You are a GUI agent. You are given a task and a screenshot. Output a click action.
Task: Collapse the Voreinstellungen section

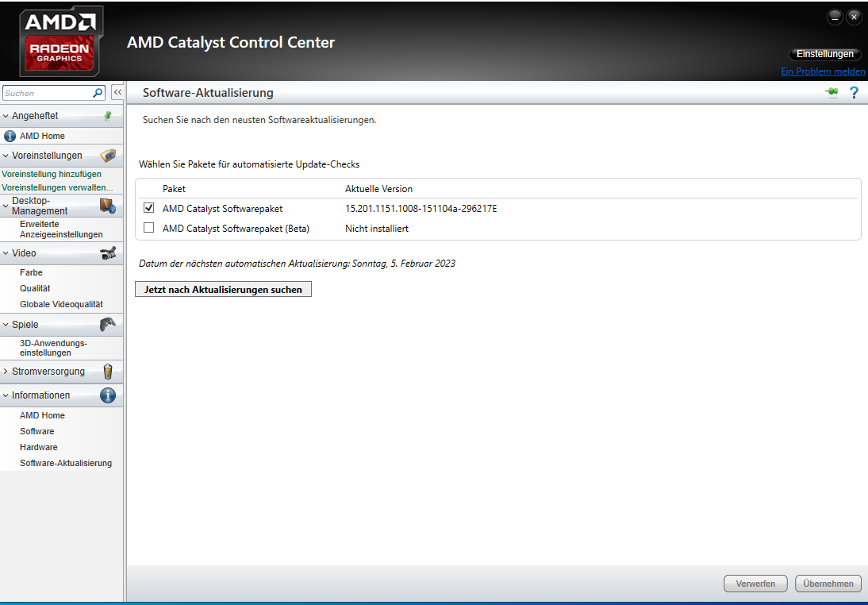(x=6, y=156)
